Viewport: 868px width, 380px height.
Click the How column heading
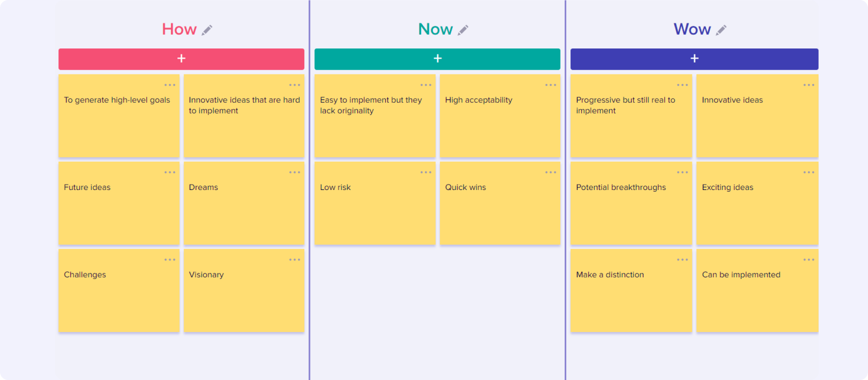coord(179,29)
